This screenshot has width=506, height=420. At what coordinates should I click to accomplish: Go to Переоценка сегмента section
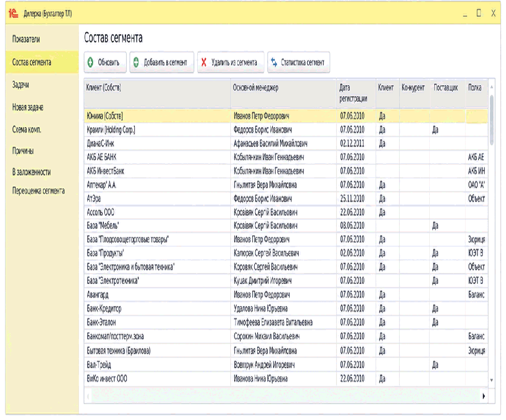tap(39, 191)
